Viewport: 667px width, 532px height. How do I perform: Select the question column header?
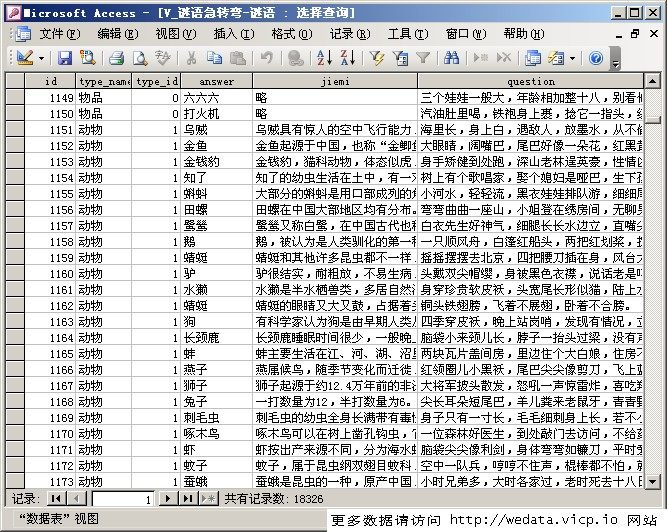click(530, 81)
